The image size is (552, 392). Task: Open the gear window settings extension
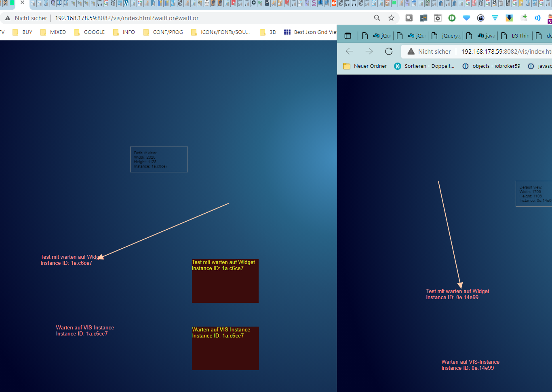click(438, 18)
